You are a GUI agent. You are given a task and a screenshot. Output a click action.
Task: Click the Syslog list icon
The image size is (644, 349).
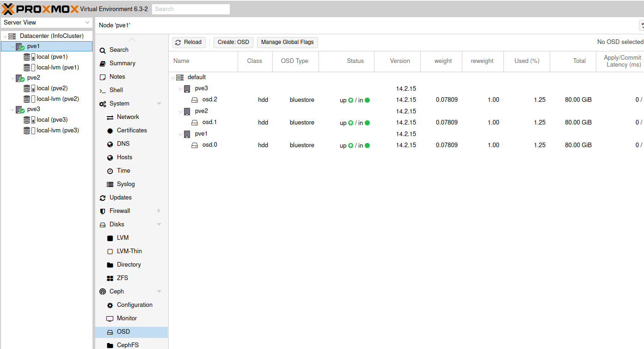(110, 184)
